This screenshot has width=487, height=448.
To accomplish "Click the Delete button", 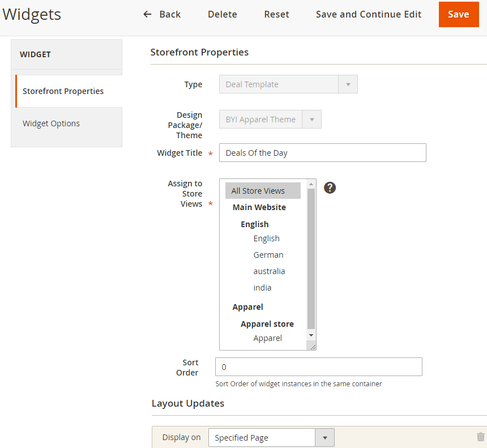I will [222, 14].
